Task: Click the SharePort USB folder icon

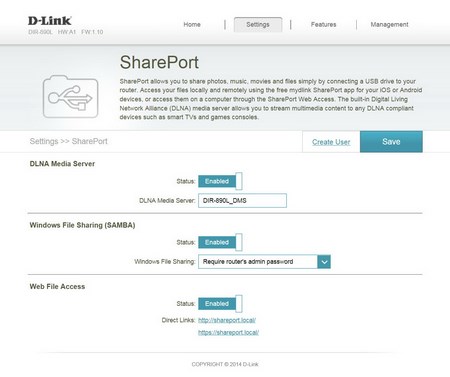Action: 70,96
